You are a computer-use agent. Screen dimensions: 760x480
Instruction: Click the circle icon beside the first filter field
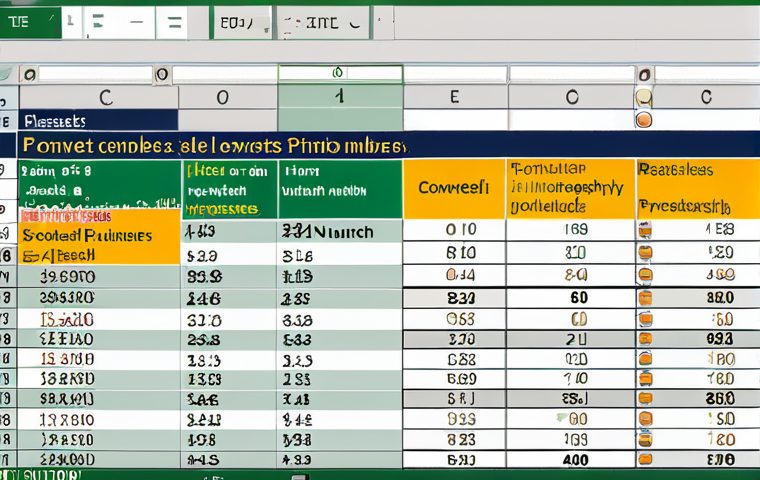click(x=30, y=75)
